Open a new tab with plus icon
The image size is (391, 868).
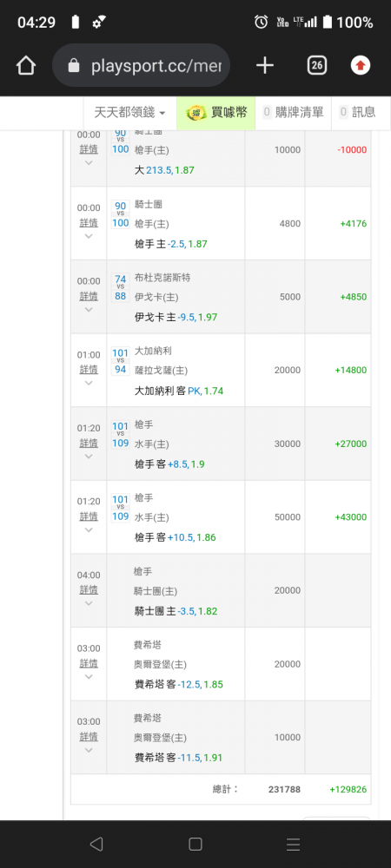click(x=265, y=66)
